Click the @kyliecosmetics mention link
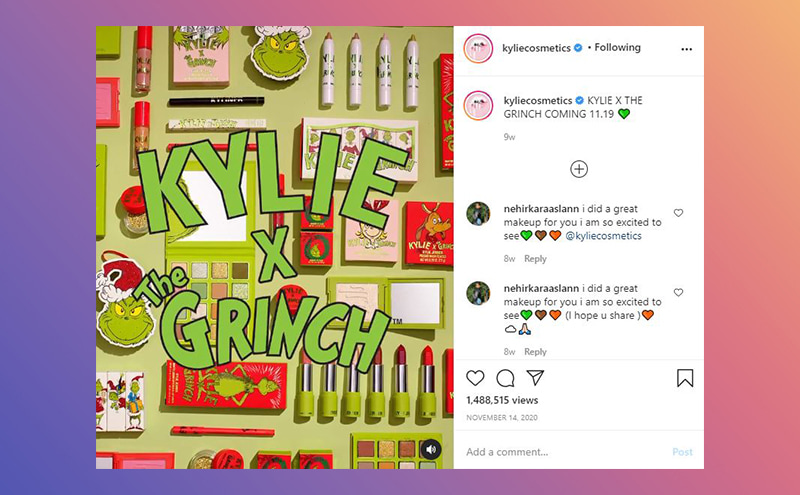The width and height of the screenshot is (800, 495). (x=603, y=236)
